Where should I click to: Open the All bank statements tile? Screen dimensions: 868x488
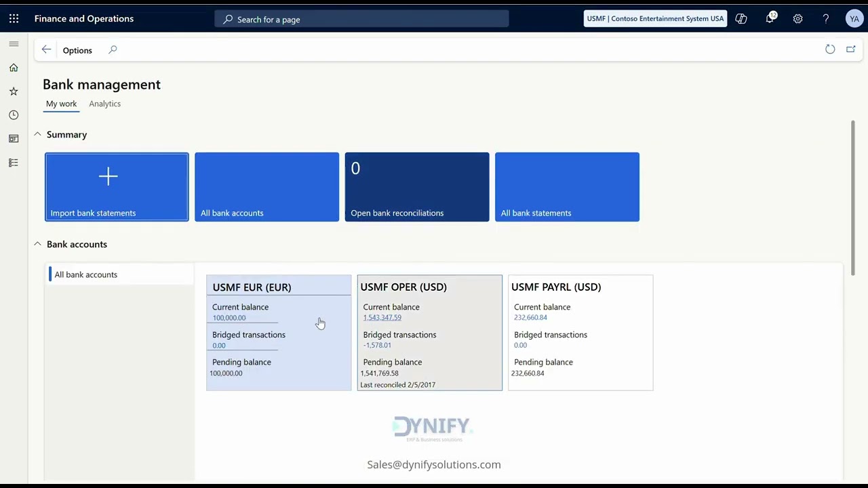point(567,187)
